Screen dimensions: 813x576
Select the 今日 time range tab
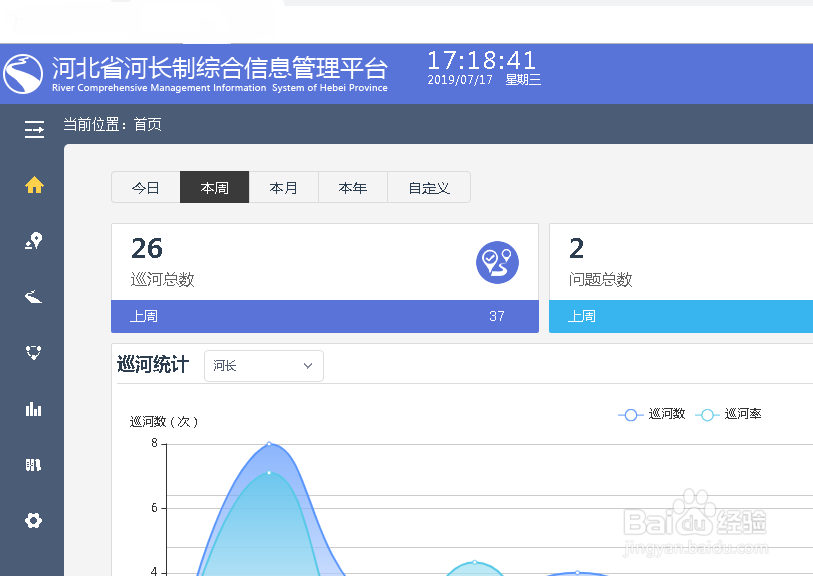(x=146, y=187)
